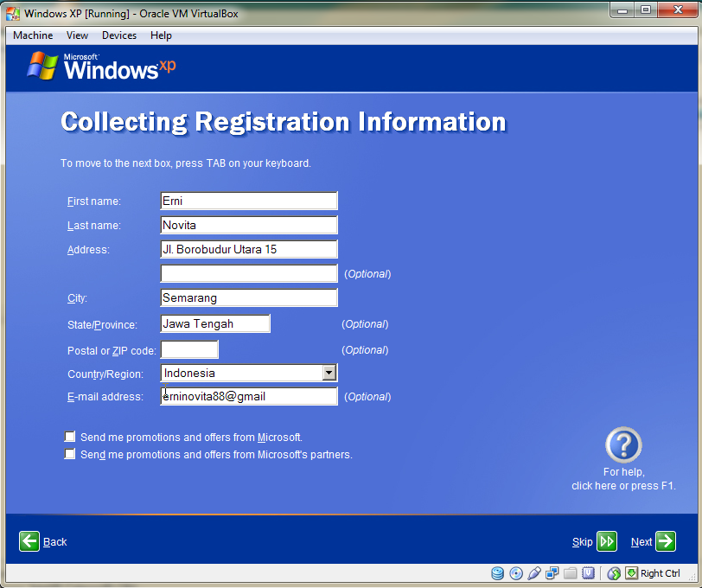Click the First name field
The image size is (702, 588).
(249, 201)
